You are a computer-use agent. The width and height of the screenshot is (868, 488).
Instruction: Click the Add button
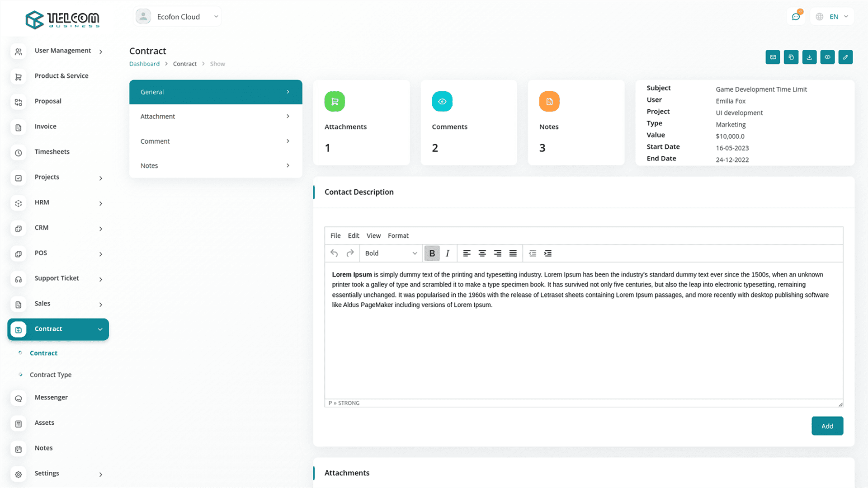pos(827,426)
